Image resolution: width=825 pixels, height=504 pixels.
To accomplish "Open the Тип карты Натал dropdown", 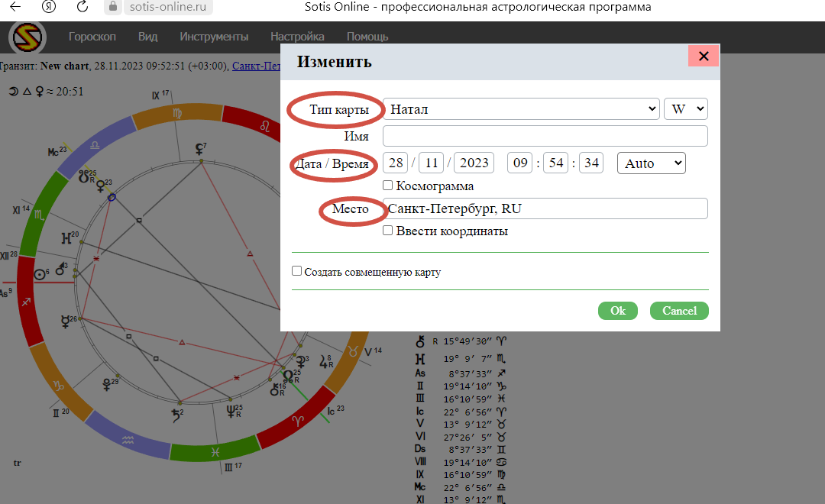I will [x=521, y=109].
